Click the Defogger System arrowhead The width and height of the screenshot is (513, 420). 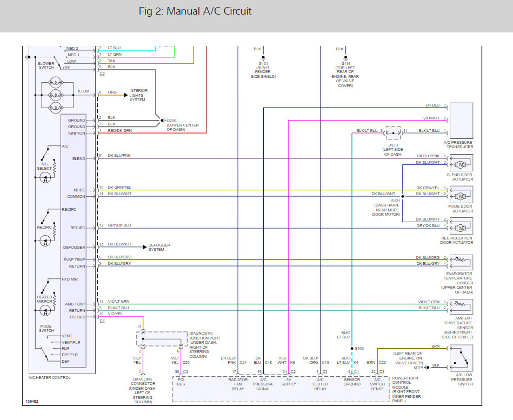(x=145, y=247)
